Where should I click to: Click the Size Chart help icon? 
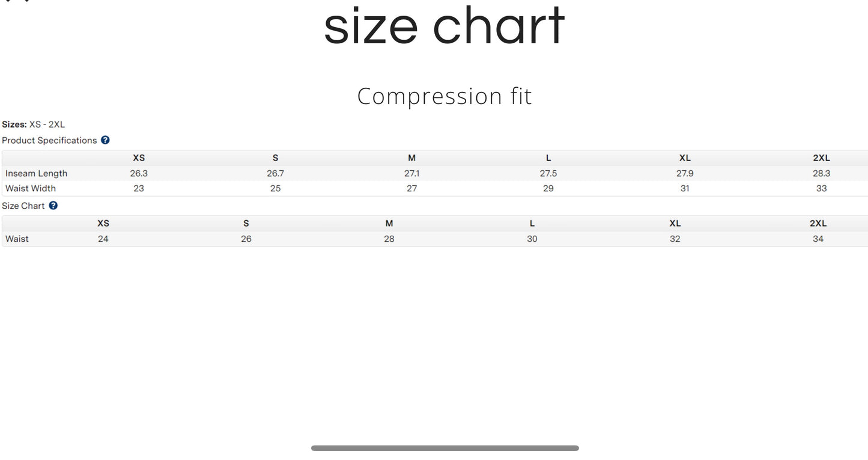[x=53, y=206]
